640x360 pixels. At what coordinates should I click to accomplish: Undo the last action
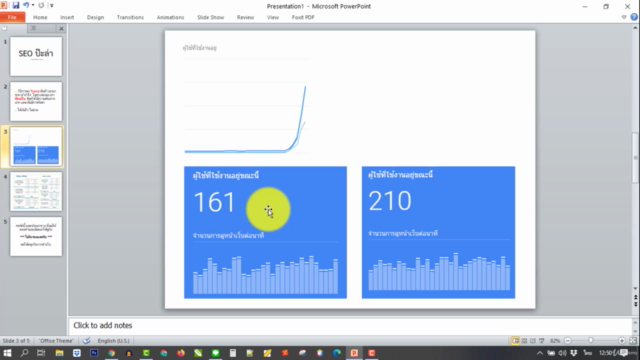26,5
